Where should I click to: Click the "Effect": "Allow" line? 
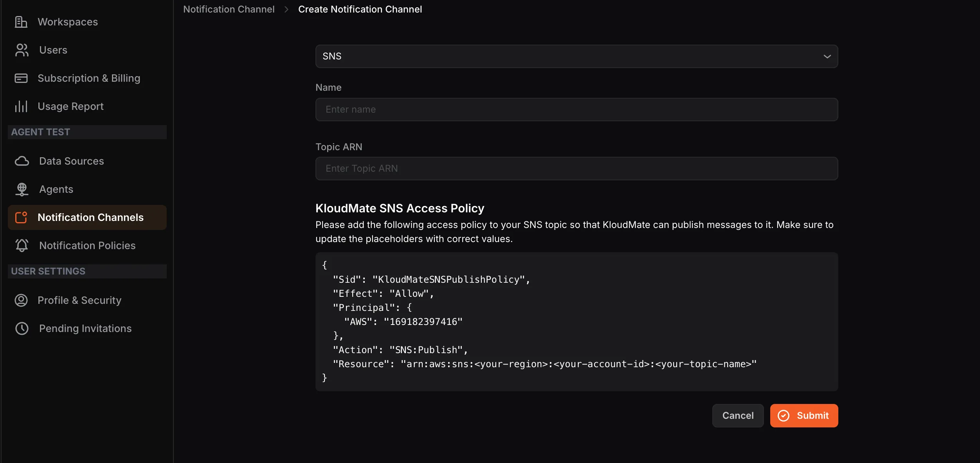click(384, 294)
